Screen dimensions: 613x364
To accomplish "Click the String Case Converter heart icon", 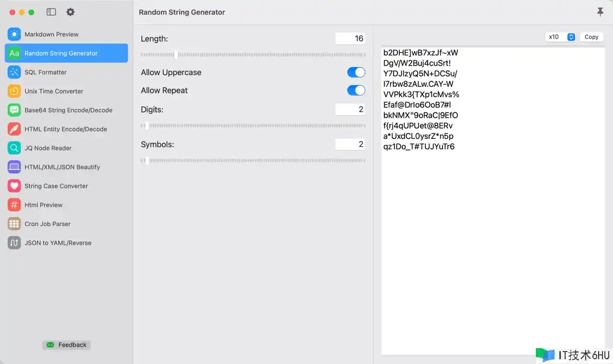I will 14,186.
